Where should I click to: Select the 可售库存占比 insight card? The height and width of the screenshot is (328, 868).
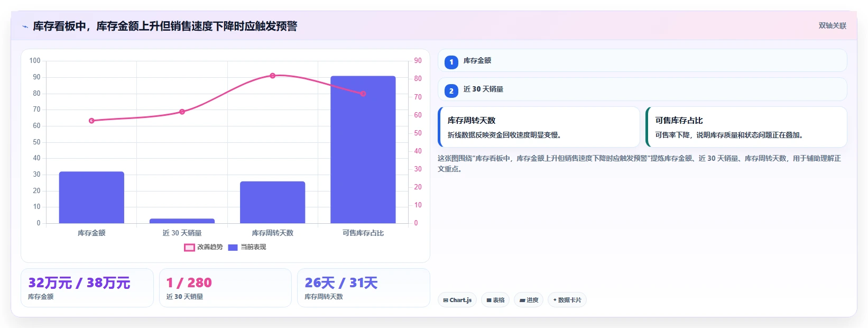[746, 127]
